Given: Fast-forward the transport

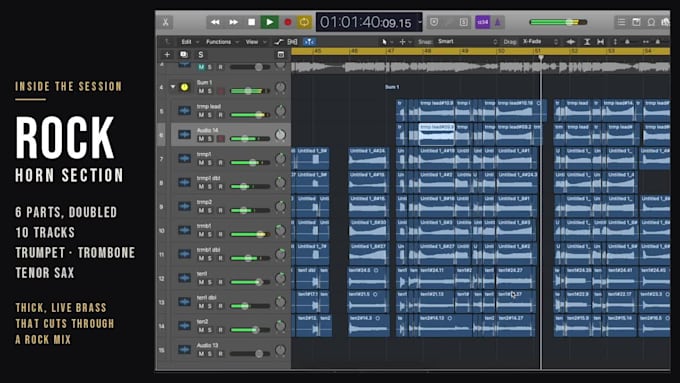Looking at the screenshot, I should click(233, 22).
